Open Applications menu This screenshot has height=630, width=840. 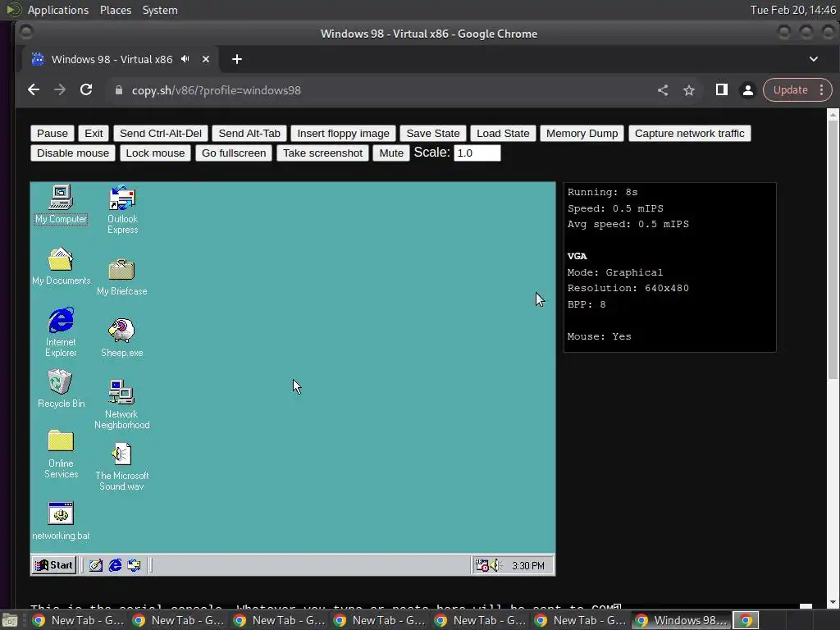pyautogui.click(x=58, y=10)
